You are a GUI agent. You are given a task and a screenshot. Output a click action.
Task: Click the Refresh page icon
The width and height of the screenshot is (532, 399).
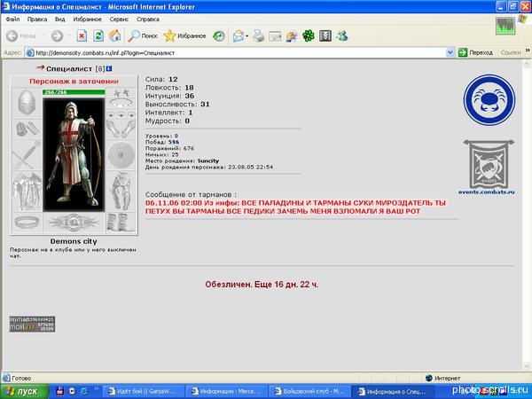pyautogui.click(x=98, y=35)
